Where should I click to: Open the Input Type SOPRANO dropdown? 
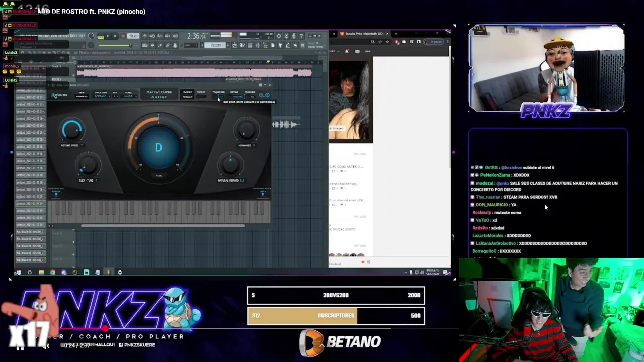pyautogui.click(x=102, y=96)
